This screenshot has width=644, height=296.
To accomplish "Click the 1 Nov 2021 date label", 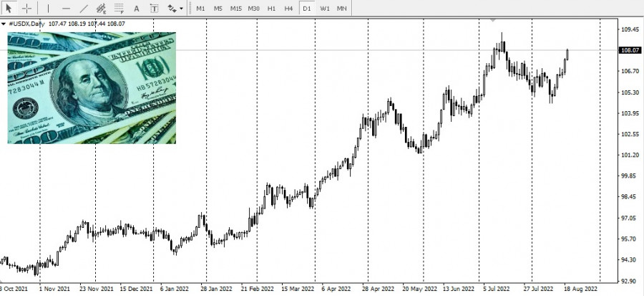I will (54, 289).
